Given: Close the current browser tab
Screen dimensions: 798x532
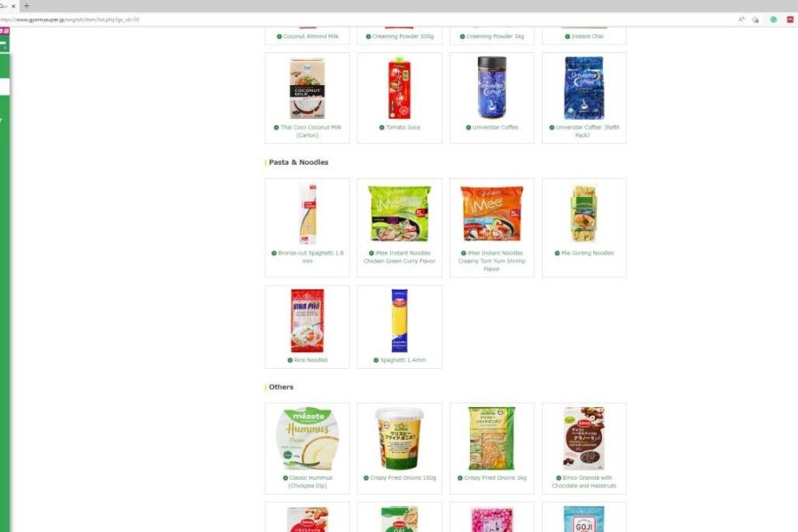Looking at the screenshot, I should click(13, 6).
